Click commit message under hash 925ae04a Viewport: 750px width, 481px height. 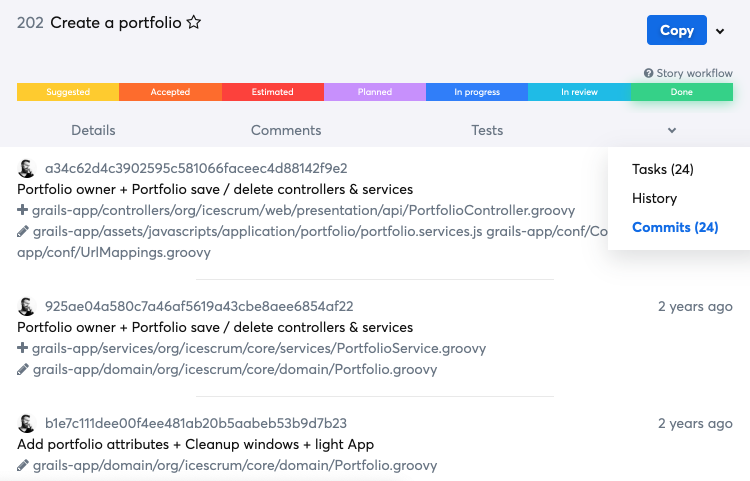coord(215,327)
